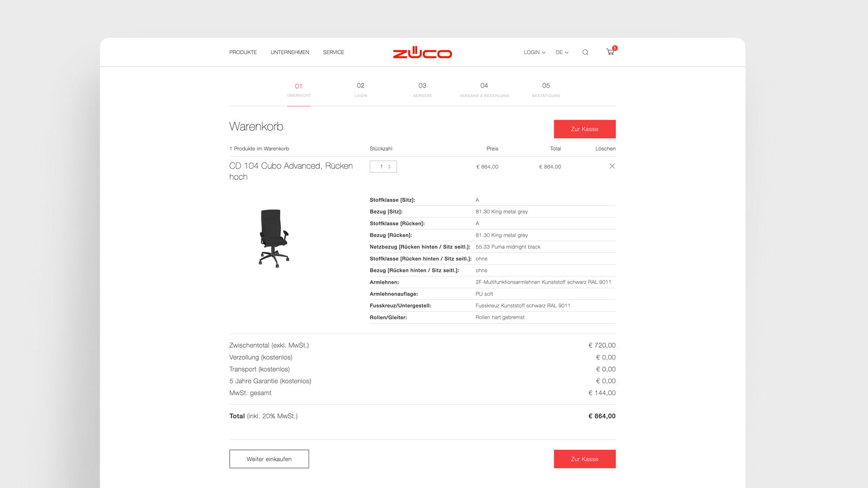Select final Total amount € 864,00
This screenshot has height=488, width=868.
[x=602, y=416]
